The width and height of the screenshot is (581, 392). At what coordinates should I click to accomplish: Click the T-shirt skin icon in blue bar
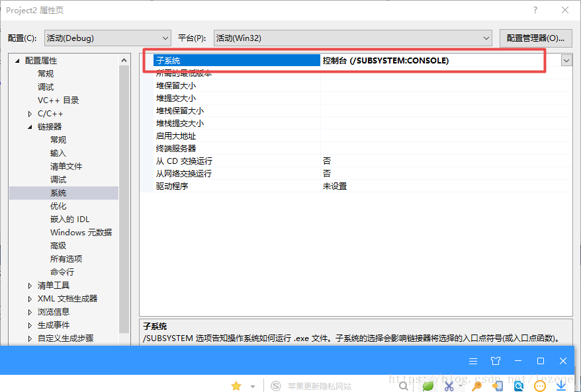[x=496, y=361]
